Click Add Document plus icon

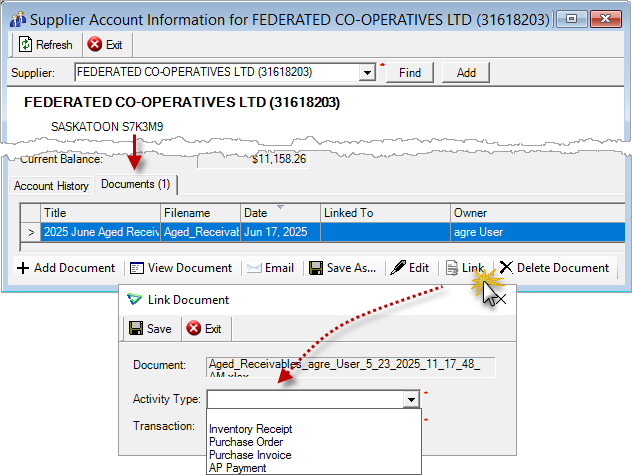coord(23,268)
